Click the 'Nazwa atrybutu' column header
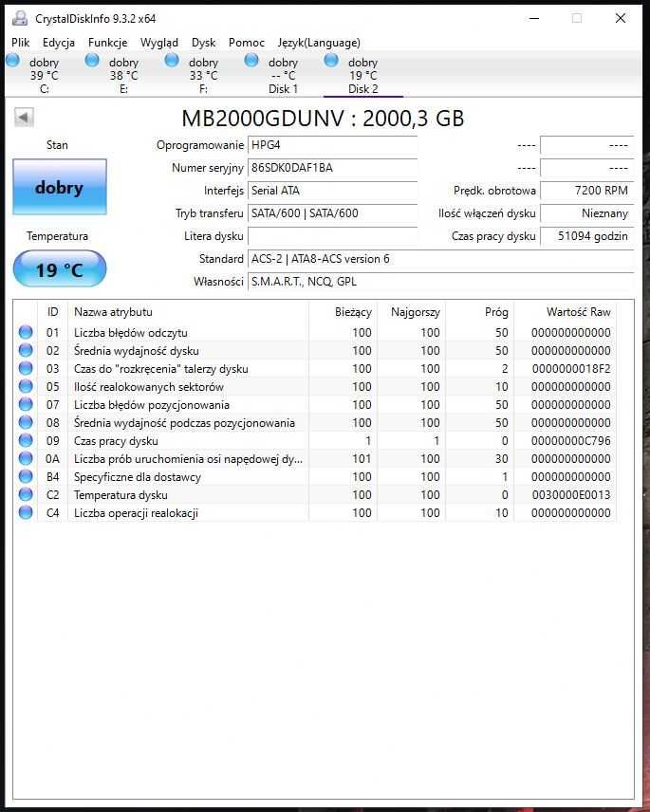This screenshot has width=650, height=812. click(189, 312)
